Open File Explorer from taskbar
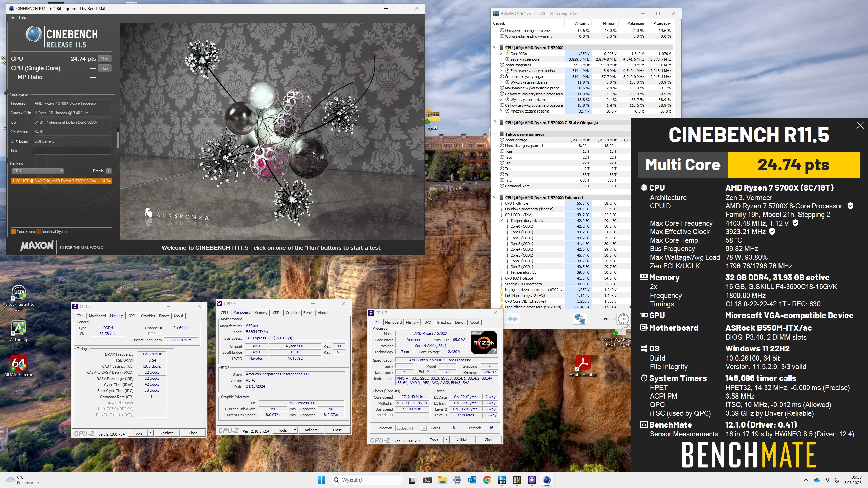868x488 pixels. (442, 480)
